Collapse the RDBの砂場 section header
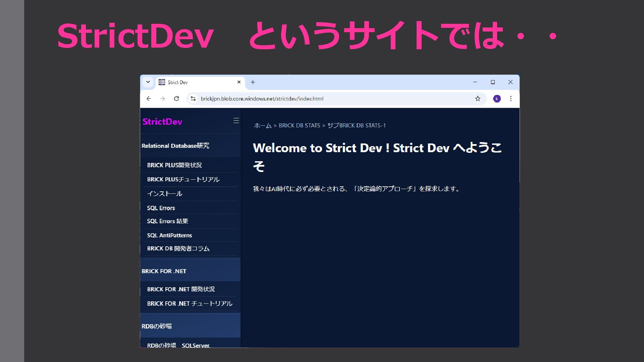 tap(157, 326)
